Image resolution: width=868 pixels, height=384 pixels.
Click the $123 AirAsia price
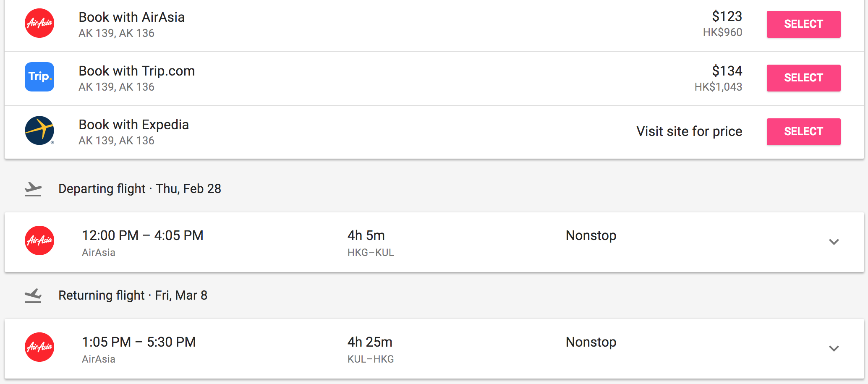pyautogui.click(x=727, y=16)
